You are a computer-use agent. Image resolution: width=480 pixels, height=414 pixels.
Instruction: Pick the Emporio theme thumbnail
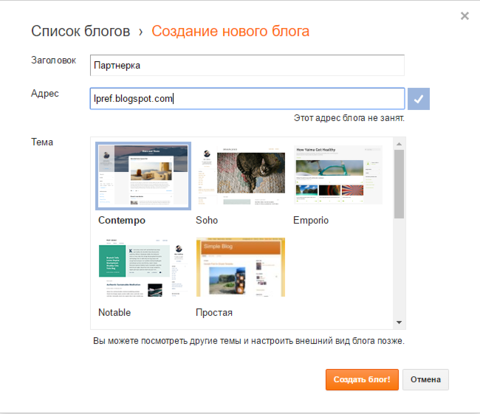pos(338,175)
